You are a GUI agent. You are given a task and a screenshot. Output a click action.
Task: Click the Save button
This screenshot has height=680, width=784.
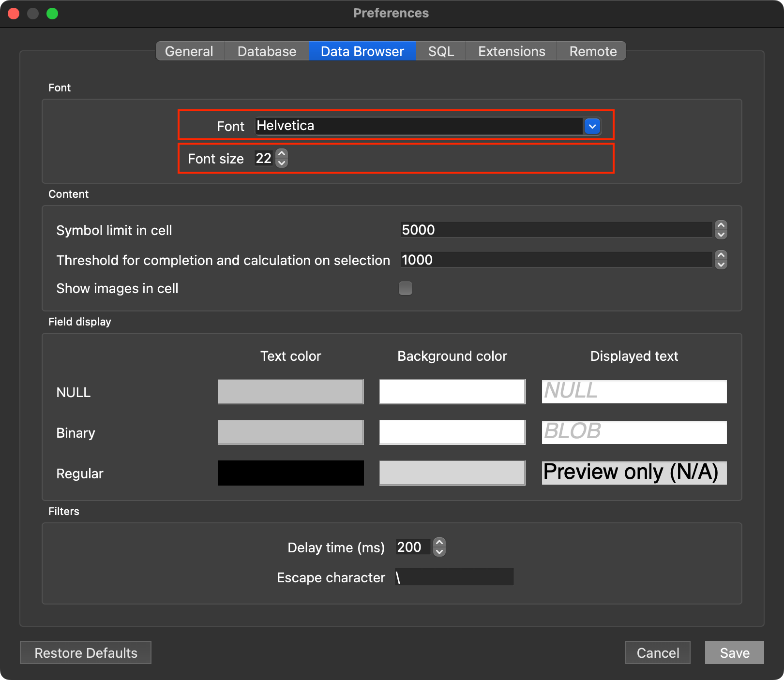[x=734, y=653]
